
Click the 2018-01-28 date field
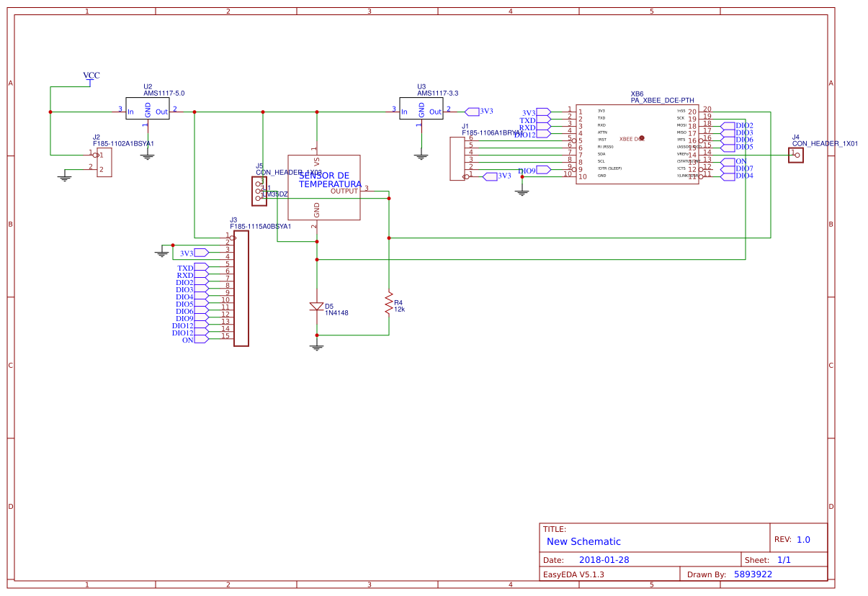(x=604, y=559)
